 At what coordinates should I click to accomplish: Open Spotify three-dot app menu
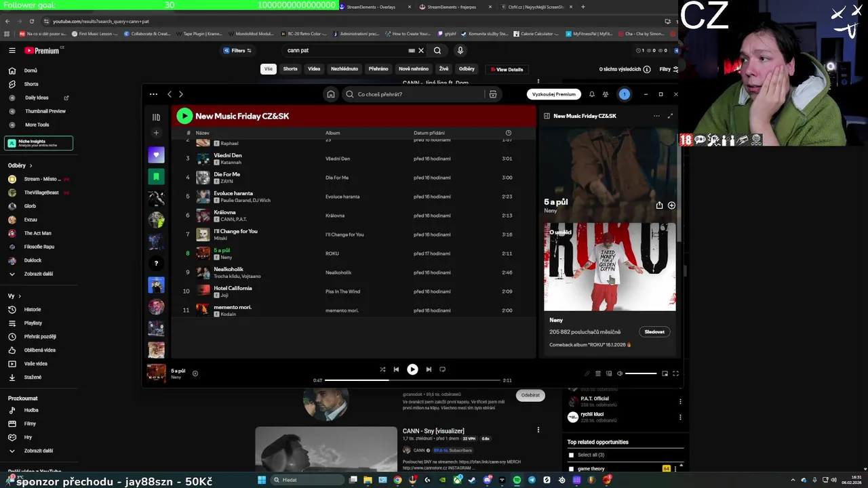153,94
